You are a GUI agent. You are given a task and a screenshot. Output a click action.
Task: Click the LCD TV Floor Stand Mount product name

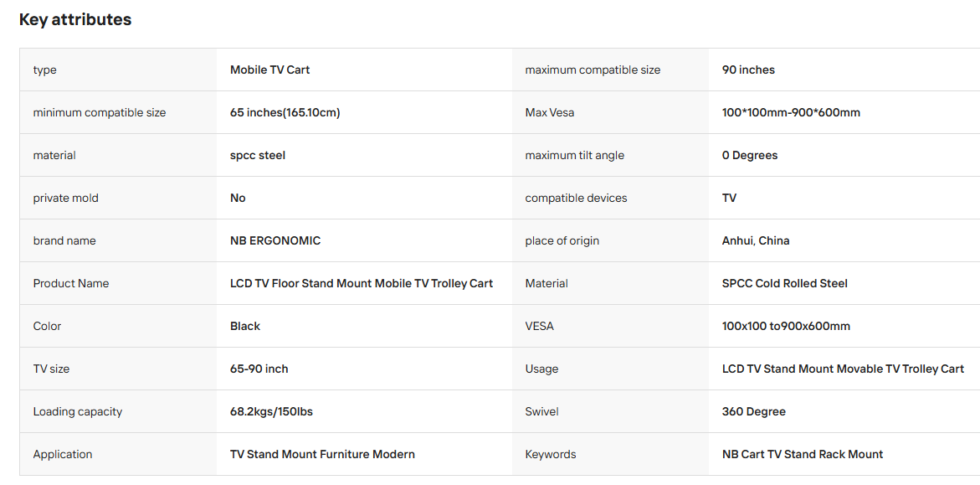362,283
